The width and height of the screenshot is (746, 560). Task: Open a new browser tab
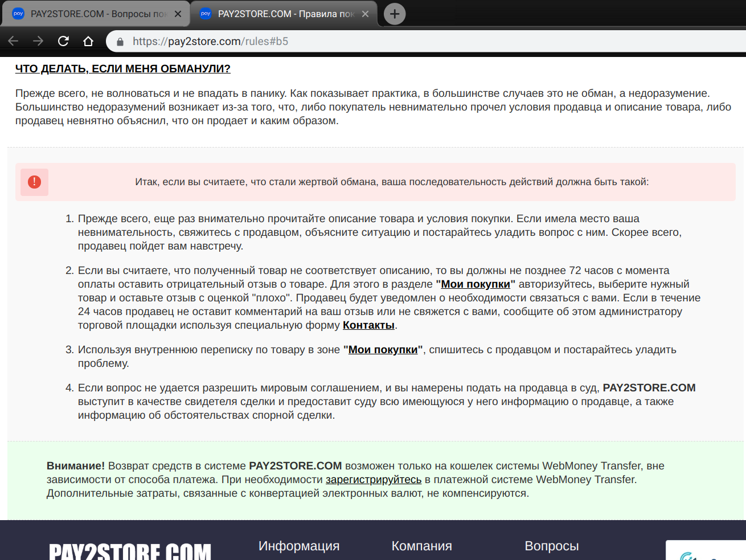click(x=395, y=14)
